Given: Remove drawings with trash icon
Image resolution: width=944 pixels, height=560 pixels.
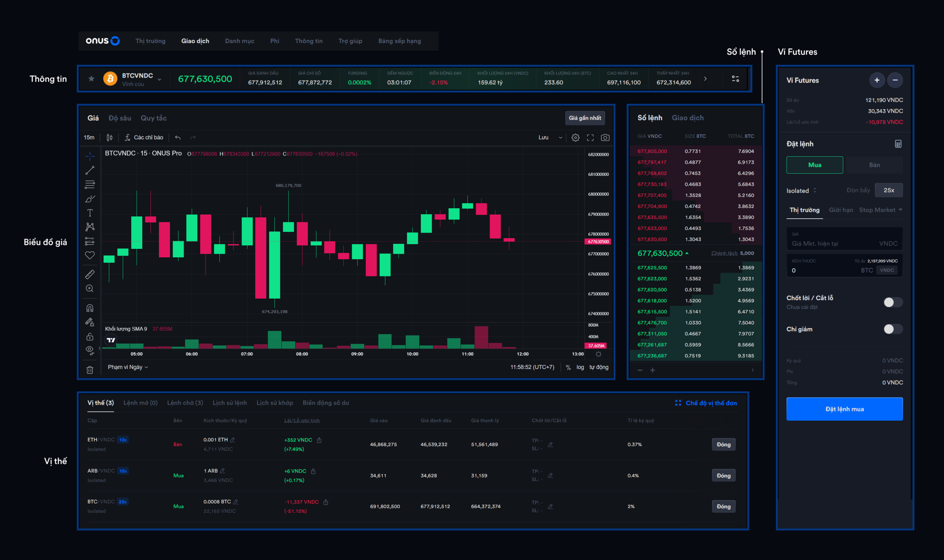Looking at the screenshot, I should pyautogui.click(x=90, y=370).
